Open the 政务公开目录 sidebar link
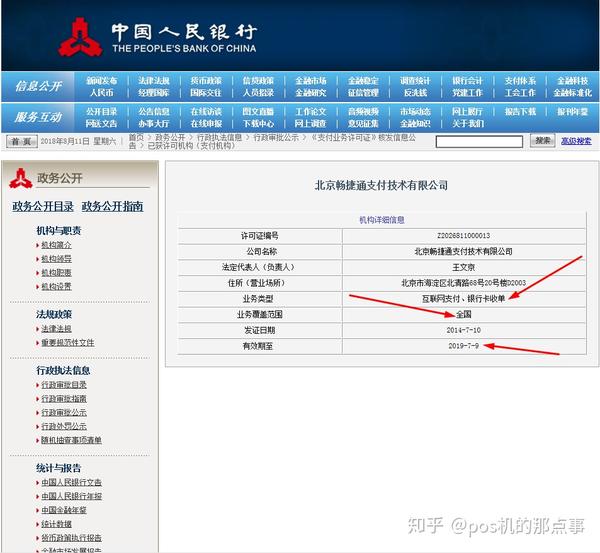Screen dimensions: 600x553 (x=43, y=206)
